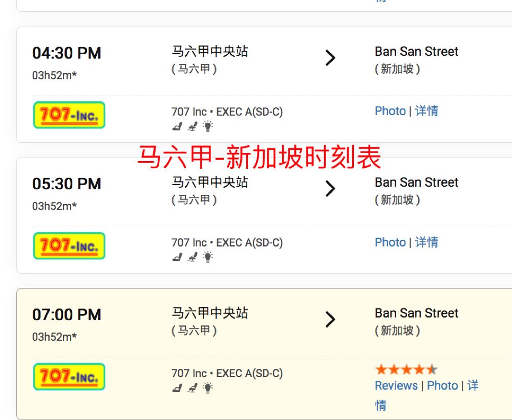The width and height of the screenshot is (512, 420).
Task: View 详情 details for 05:30 PM trip
Action: click(x=426, y=242)
